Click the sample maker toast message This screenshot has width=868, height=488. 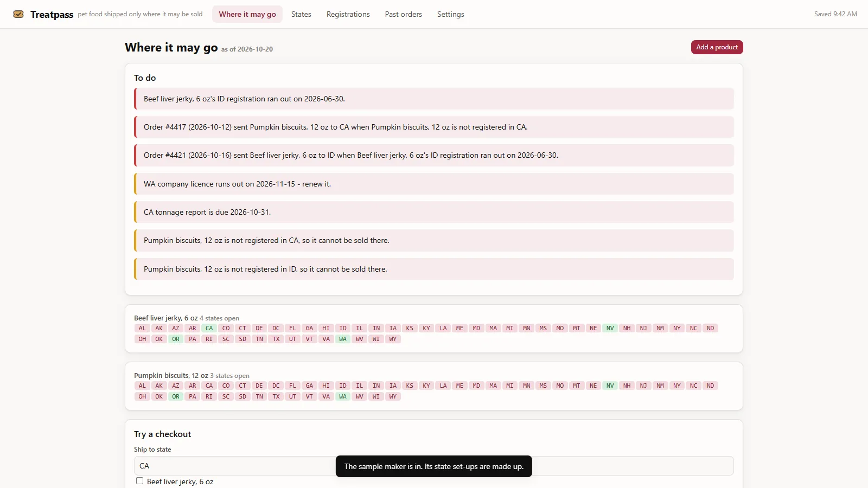click(x=434, y=466)
